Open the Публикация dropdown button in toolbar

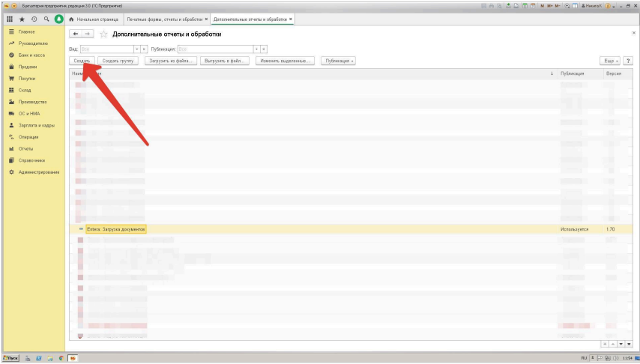tap(338, 61)
